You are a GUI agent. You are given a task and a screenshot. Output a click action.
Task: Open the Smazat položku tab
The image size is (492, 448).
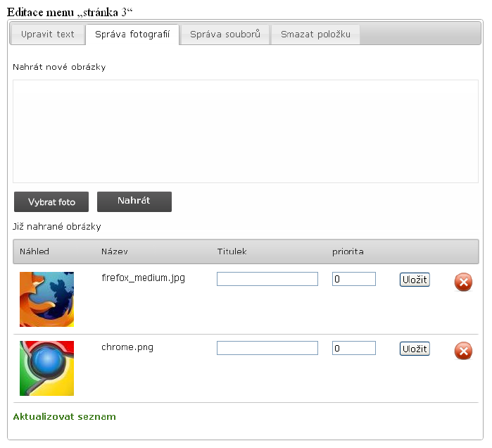click(x=315, y=35)
